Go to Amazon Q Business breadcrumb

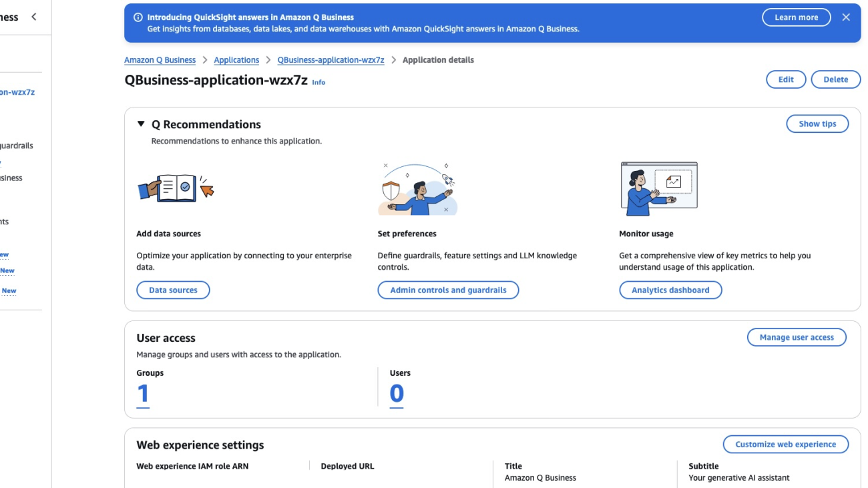click(x=160, y=60)
